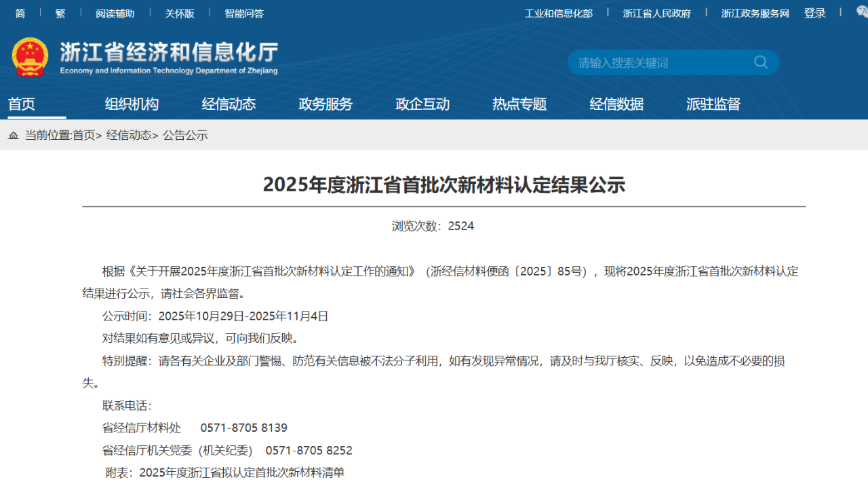This screenshot has height=484, width=868.
Task: Switch to Simplified Chinese (简)
Action: (20, 14)
